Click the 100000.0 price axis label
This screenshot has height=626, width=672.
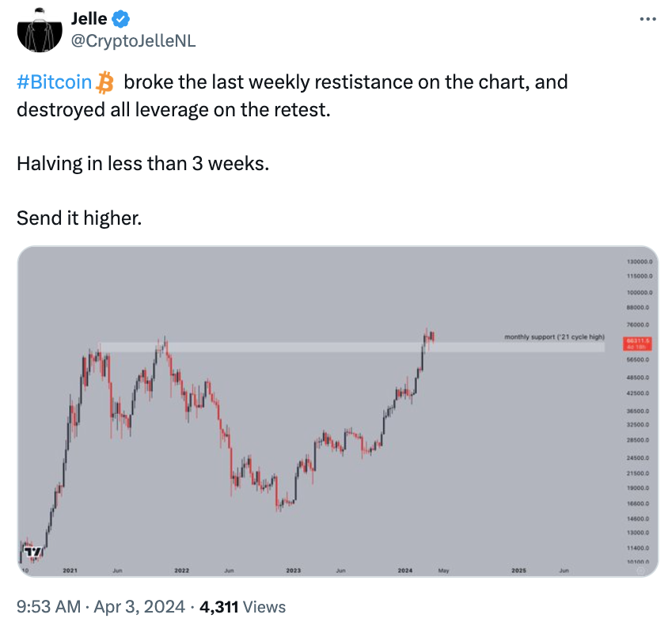point(640,292)
